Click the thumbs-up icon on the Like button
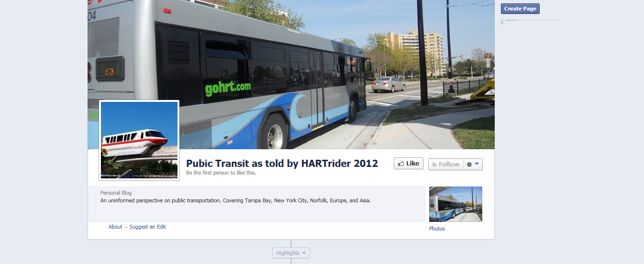644x264 pixels. click(401, 164)
